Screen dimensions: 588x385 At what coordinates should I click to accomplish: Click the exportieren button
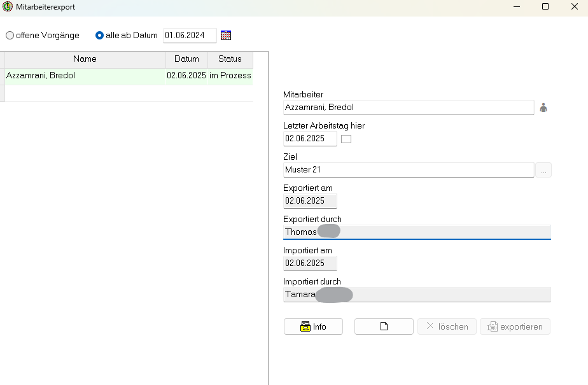tap(515, 326)
